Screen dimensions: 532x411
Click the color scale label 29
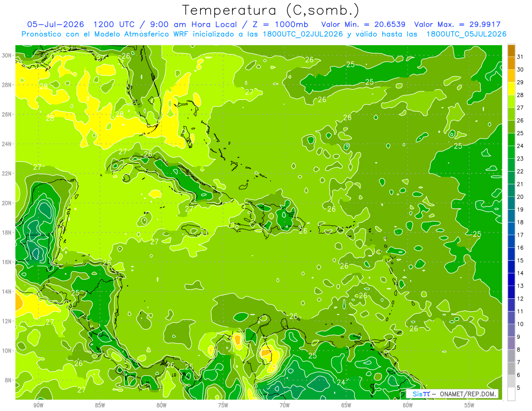[521, 82]
